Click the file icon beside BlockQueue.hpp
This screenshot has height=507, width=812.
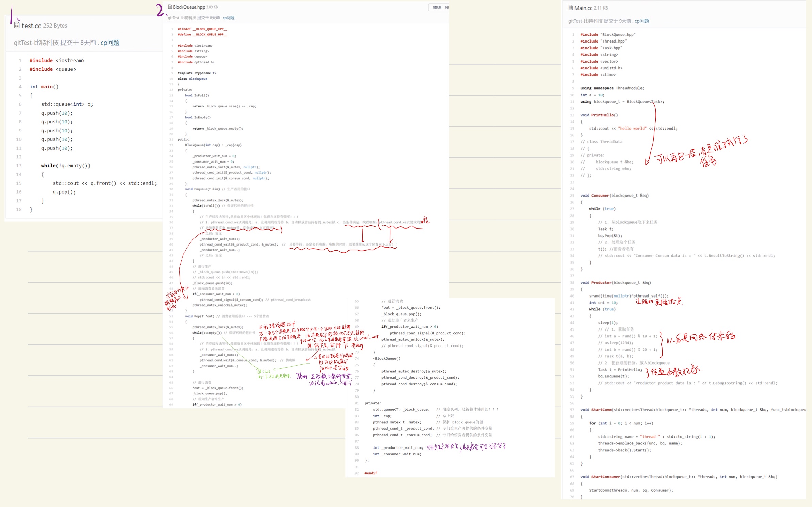(x=170, y=7)
